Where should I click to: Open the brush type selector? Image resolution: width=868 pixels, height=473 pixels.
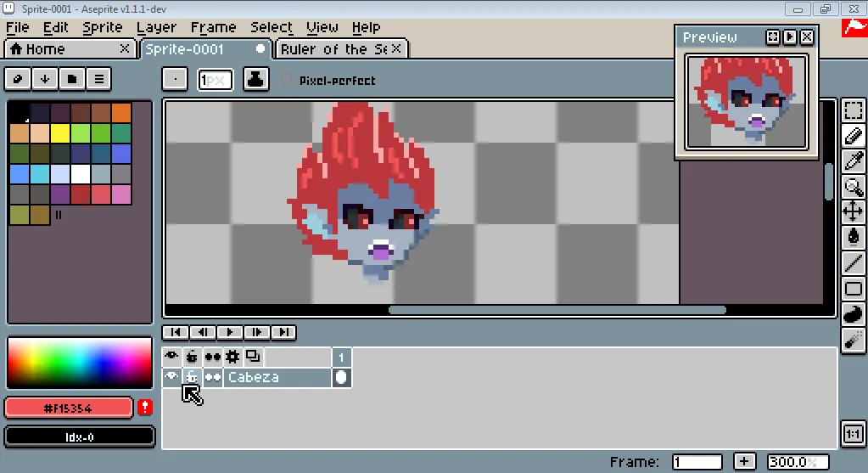[175, 79]
